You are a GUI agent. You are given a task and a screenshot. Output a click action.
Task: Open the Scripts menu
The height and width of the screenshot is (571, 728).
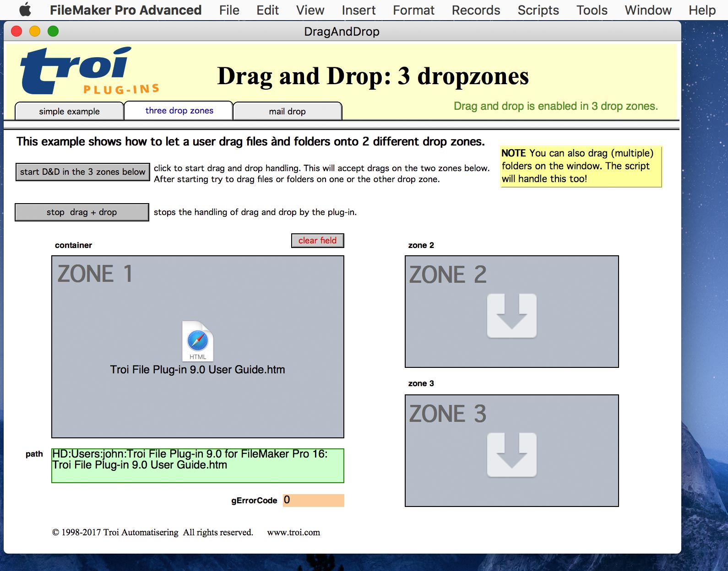pos(538,10)
